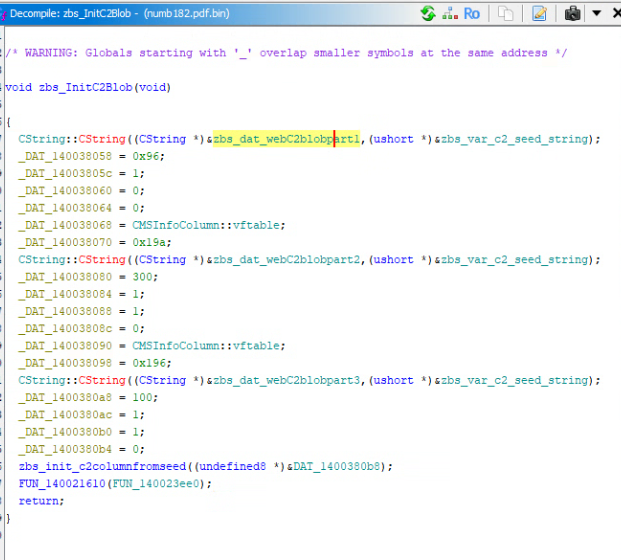Open the decompiler toolbar dropdown arrow menu

tap(596, 13)
